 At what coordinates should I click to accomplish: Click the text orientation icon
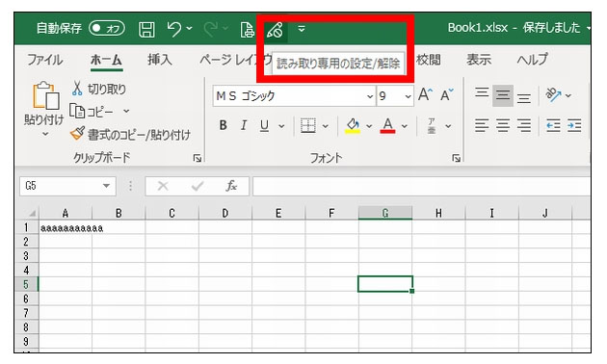click(554, 94)
